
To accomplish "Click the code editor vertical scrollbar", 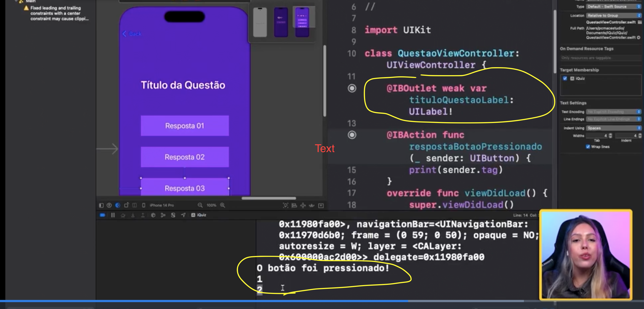I will click(x=555, y=41).
